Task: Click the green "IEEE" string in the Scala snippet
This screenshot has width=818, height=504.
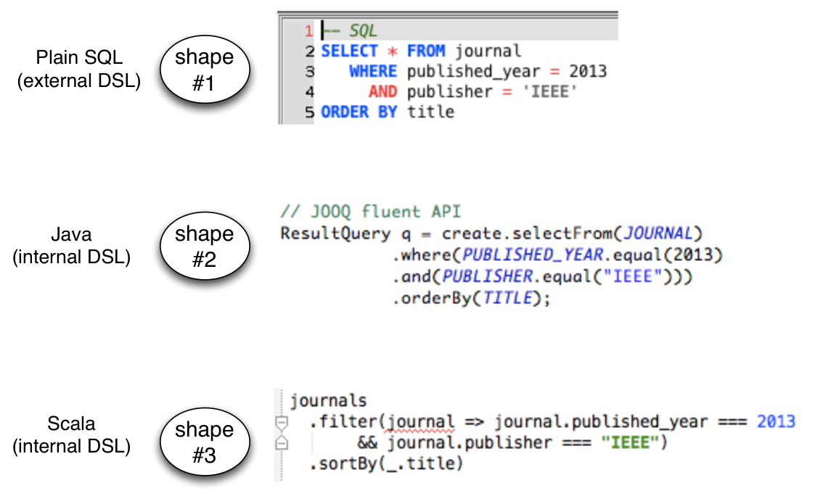Action: (x=631, y=442)
